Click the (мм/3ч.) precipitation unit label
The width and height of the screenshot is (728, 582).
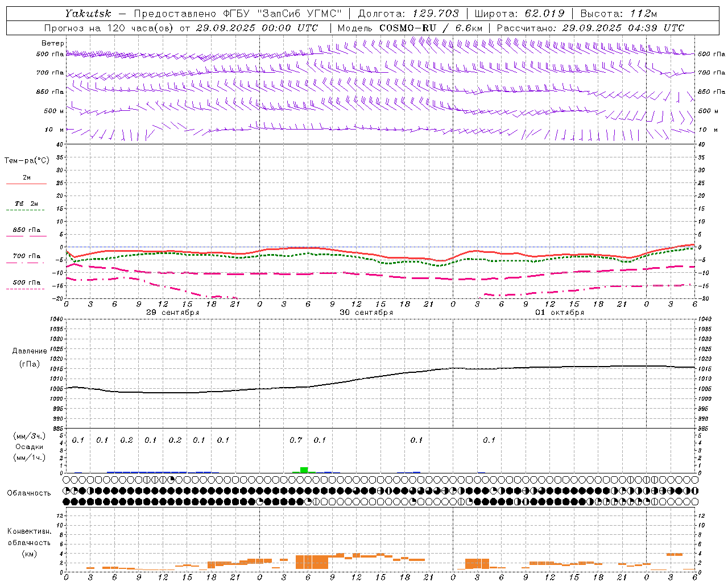30,436
